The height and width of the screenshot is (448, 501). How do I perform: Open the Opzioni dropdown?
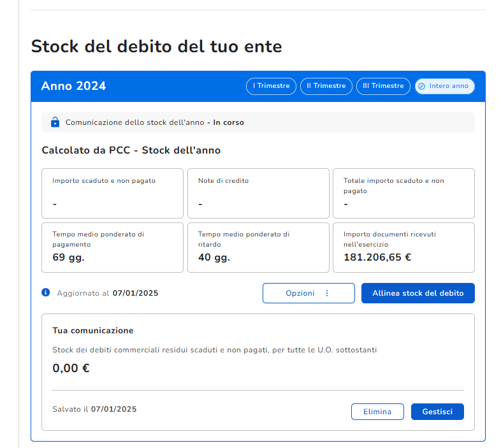(309, 293)
